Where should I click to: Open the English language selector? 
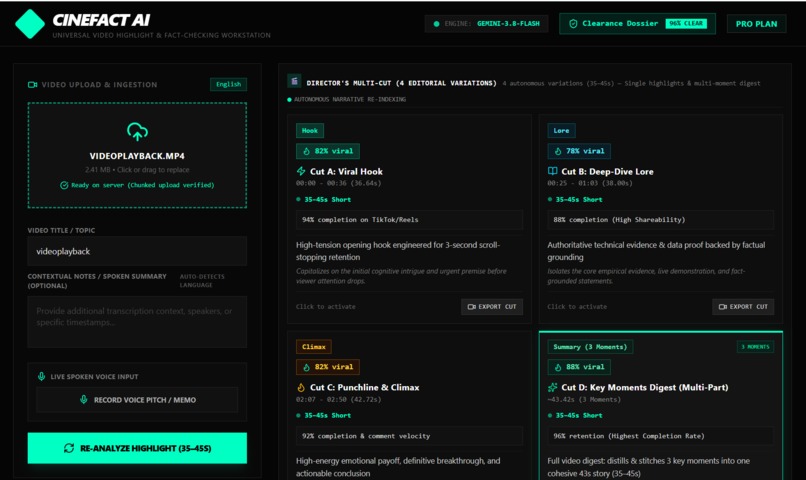[228, 84]
